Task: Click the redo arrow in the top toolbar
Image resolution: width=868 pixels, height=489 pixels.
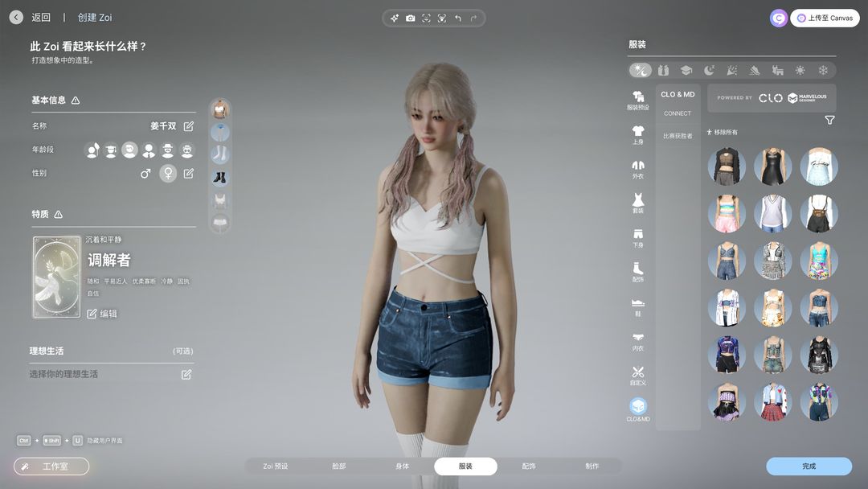Action: 474,18
